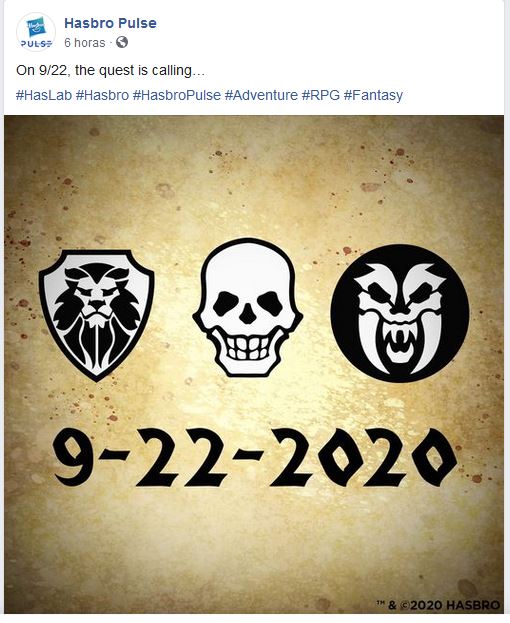Click the white skull emblem

247,308
